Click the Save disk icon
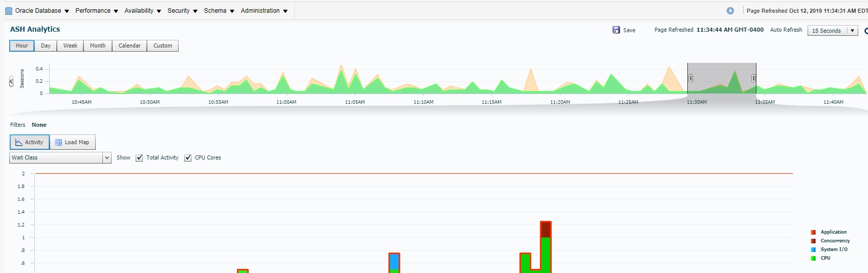The height and width of the screenshot is (273, 868). coord(616,30)
